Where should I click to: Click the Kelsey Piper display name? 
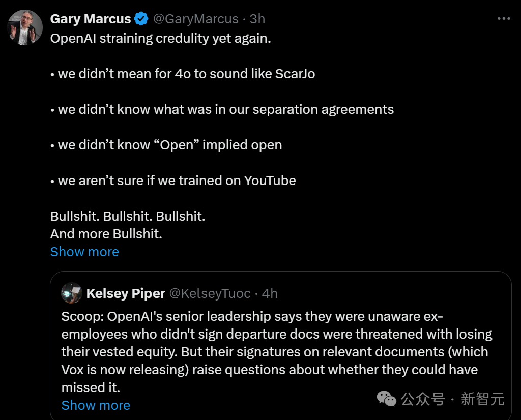coord(126,293)
